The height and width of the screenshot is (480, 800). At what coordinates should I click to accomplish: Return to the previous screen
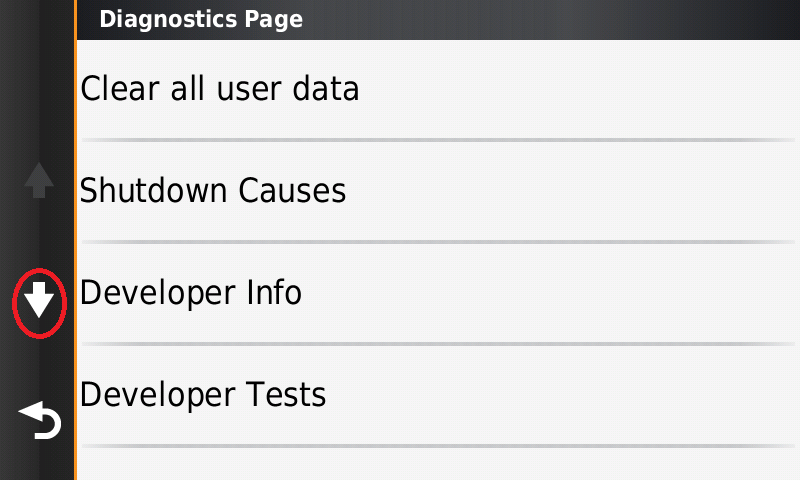[40, 421]
